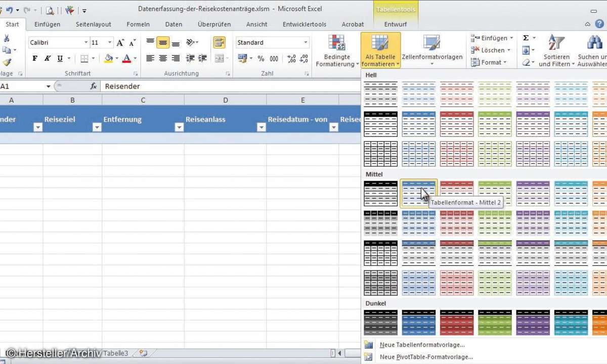Expand the Name Box A1 dropdown
Screen dimensions: 607x364
click(x=49, y=86)
